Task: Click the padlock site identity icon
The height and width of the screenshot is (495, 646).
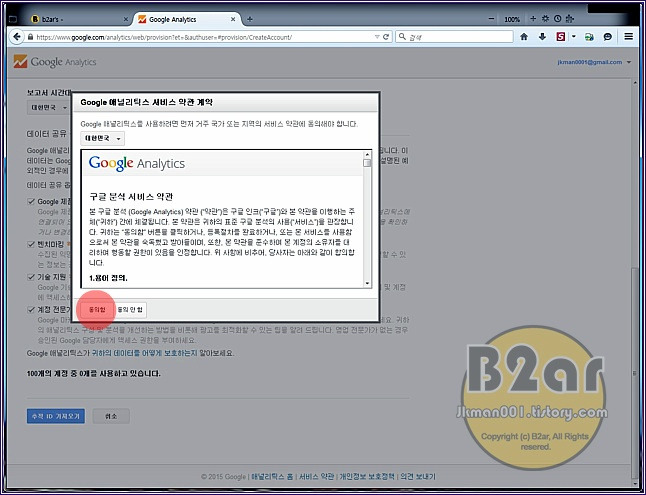Action: pyautogui.click(x=30, y=37)
